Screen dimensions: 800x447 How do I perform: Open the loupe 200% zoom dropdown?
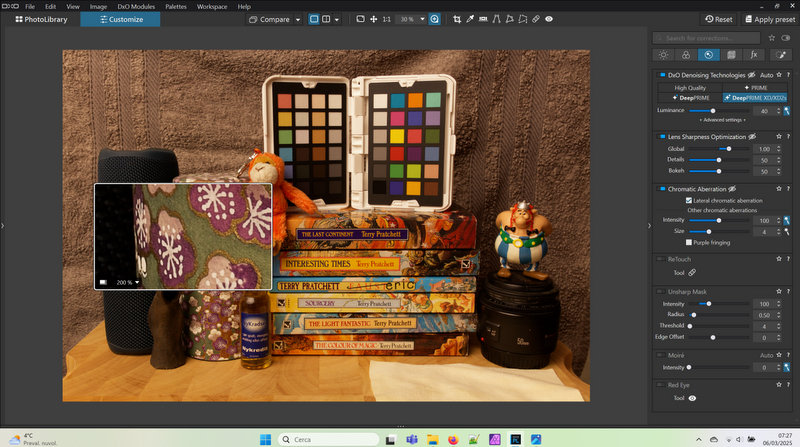[x=137, y=282]
